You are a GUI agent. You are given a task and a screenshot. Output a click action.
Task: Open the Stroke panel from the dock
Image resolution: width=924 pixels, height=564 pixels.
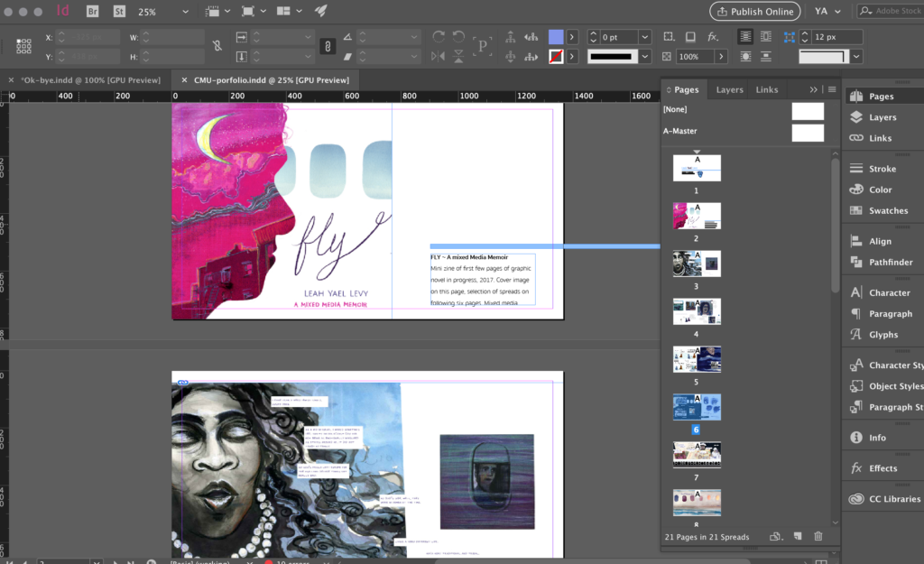pos(882,169)
